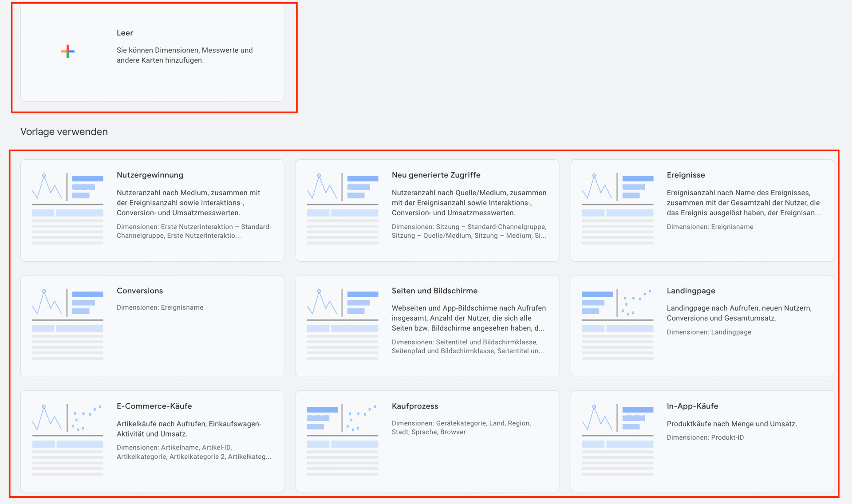Open the Seiten und Bildschirme template
This screenshot has width=852, height=504.
click(427, 326)
